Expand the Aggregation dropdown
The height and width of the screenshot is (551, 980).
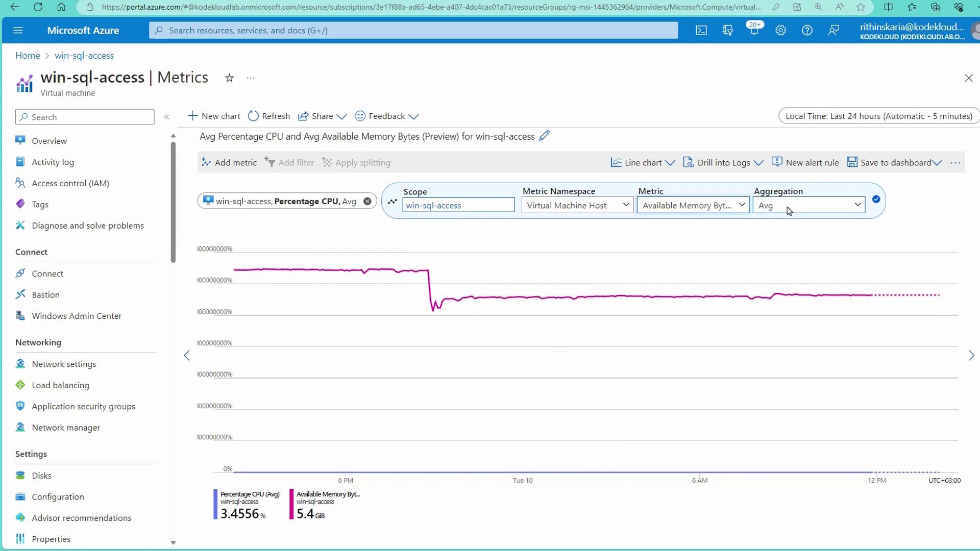(809, 205)
